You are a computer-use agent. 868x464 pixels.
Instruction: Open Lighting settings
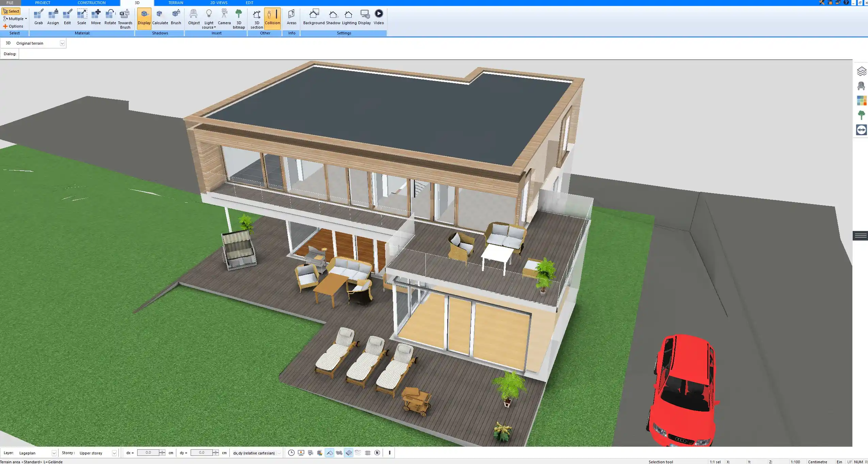pos(349,17)
